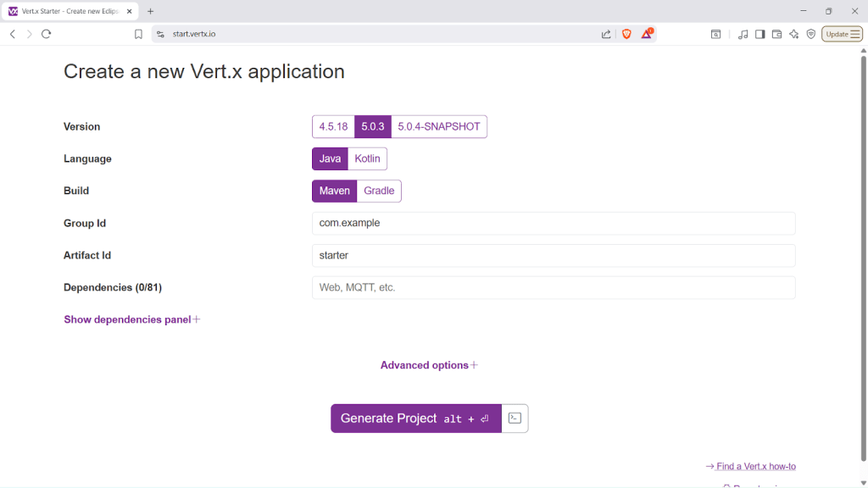Open Leo AI sparkle icon
The image size is (868, 488).
coord(793,34)
